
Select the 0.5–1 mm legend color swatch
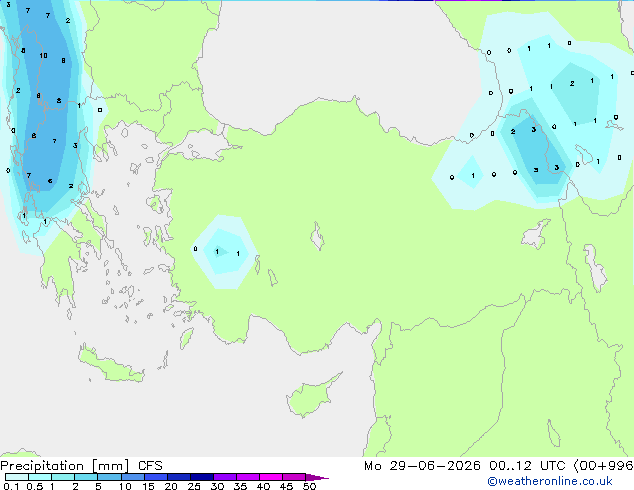coord(40,477)
